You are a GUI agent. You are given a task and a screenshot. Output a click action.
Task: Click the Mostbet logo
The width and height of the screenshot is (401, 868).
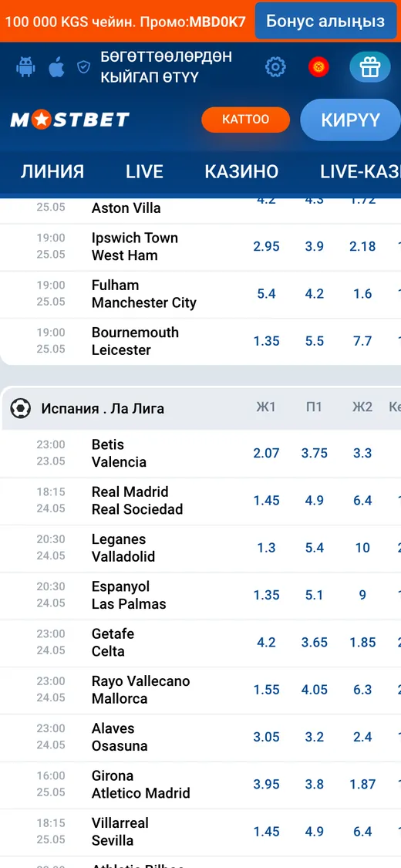[69, 119]
